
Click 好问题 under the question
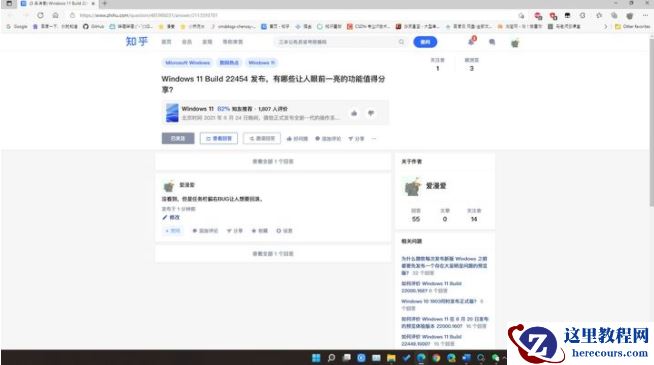coord(297,138)
